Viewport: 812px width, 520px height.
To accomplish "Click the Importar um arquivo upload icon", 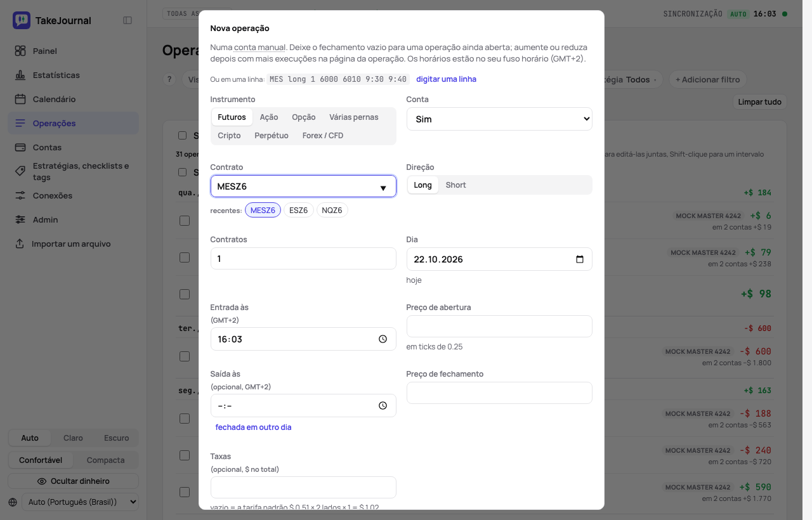I will click(x=20, y=244).
